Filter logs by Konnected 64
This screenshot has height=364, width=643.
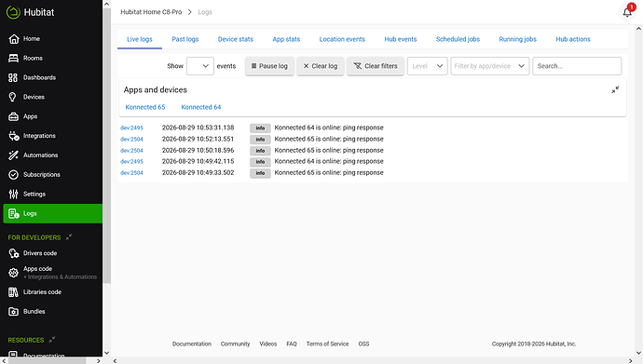coord(201,107)
